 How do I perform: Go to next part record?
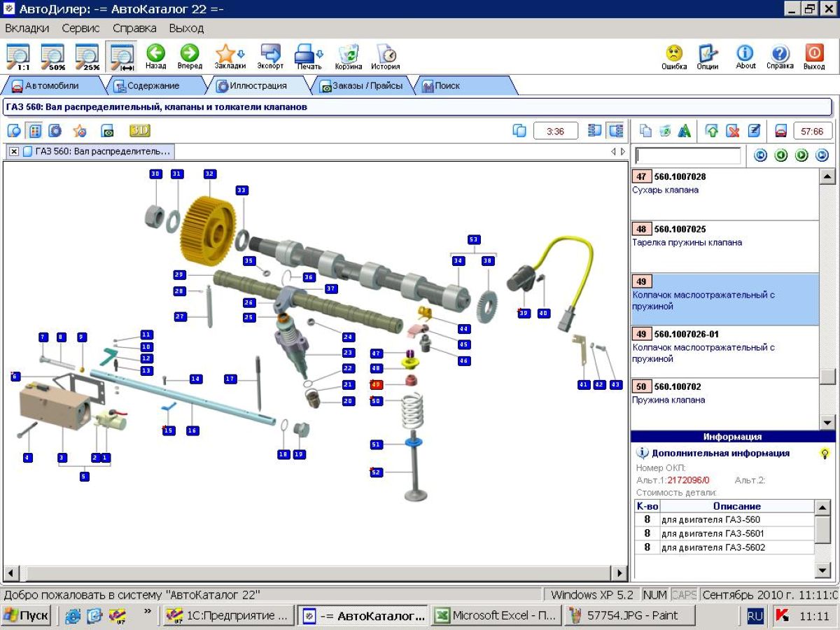click(801, 155)
